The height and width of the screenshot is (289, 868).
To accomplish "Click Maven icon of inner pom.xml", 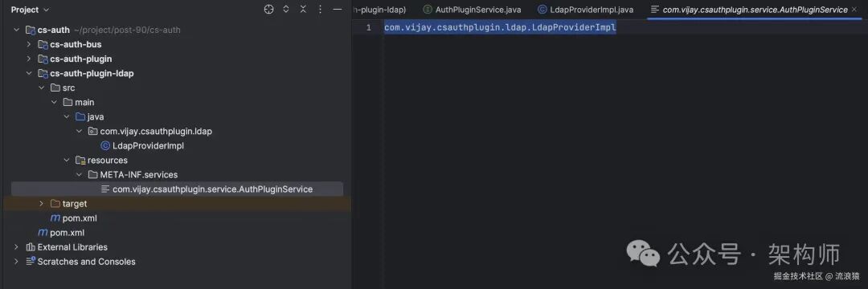I will [x=55, y=218].
